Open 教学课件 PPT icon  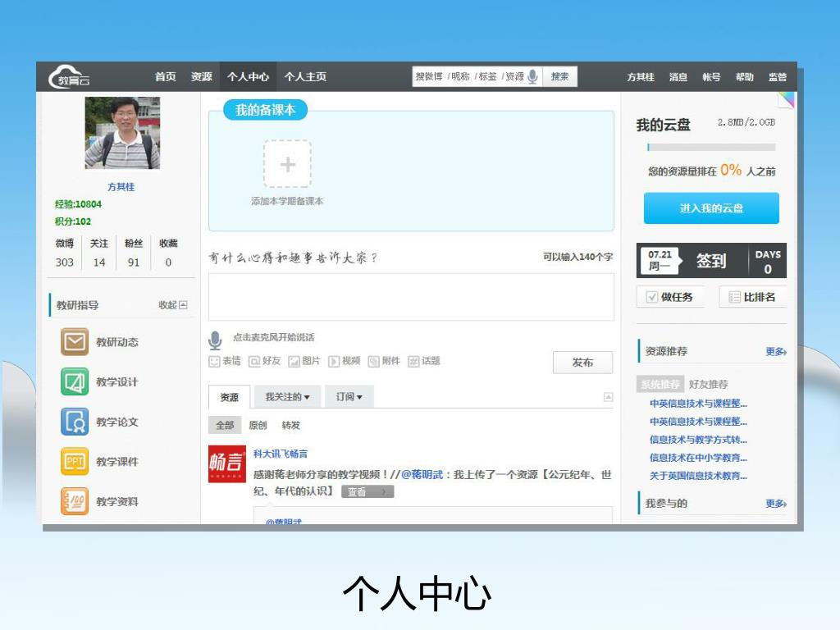click(75, 461)
